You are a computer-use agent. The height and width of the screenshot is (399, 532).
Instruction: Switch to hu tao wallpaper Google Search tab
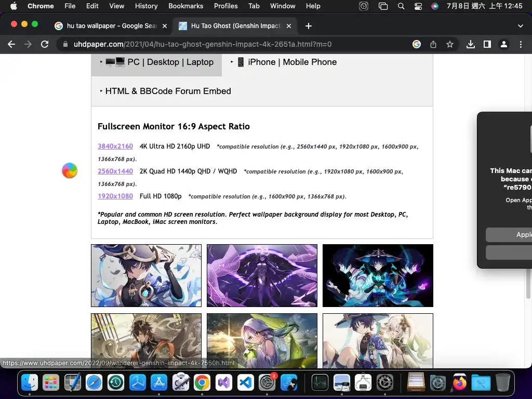point(111,26)
